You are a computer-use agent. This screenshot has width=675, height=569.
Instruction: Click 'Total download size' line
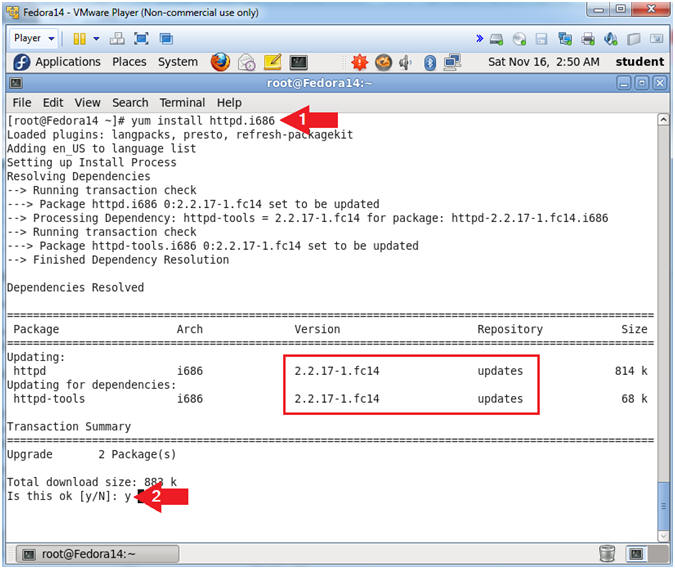pos(92,482)
